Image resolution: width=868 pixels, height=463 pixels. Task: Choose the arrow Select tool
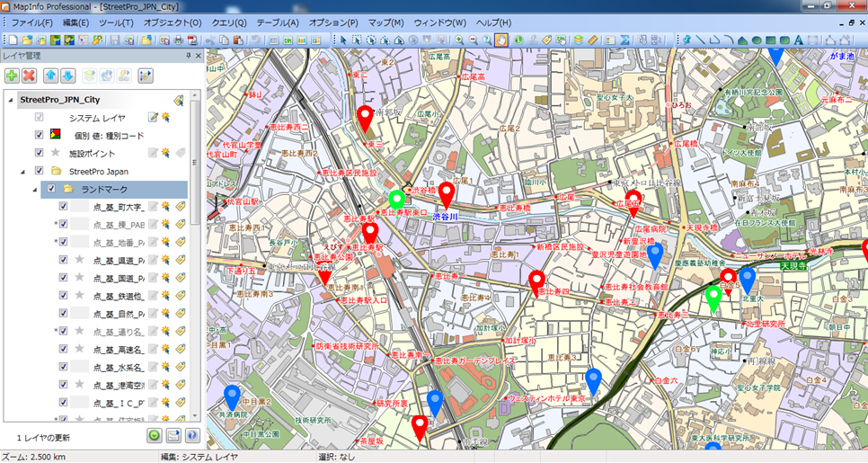343,40
